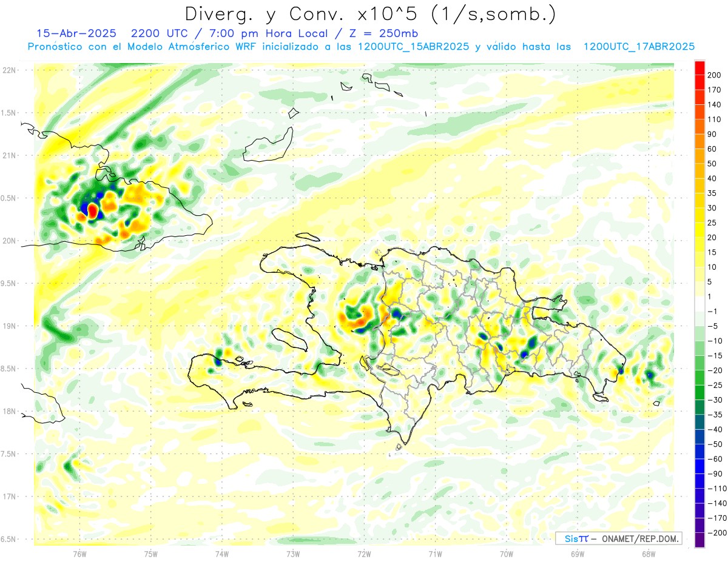The image size is (728, 562).
Task: Click the '-170' colorbar label
Action: pyautogui.click(x=718, y=518)
